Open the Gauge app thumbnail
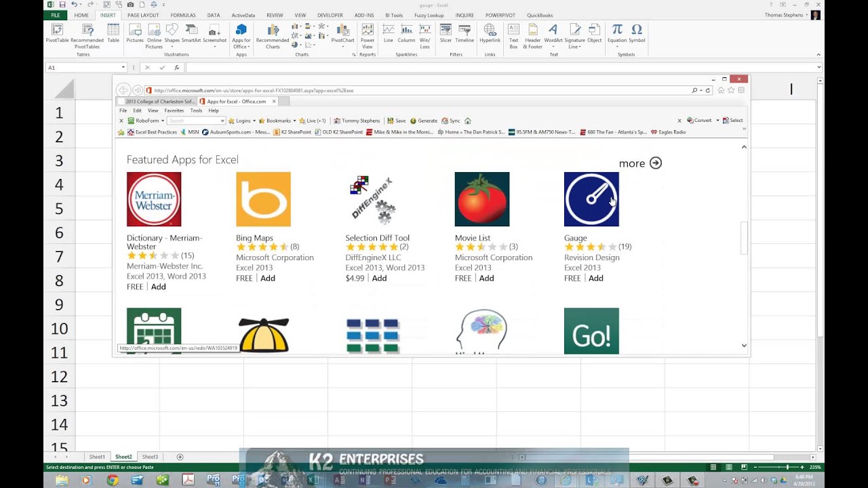Screen dimensions: 868x488 pyautogui.click(x=591, y=199)
